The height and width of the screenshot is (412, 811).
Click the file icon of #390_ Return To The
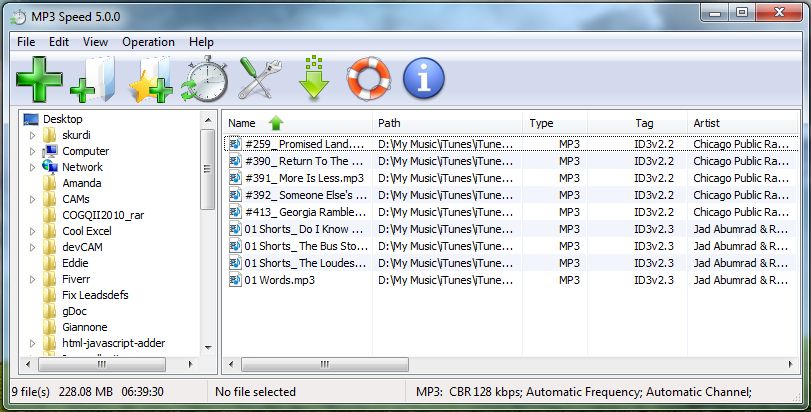tap(235, 161)
